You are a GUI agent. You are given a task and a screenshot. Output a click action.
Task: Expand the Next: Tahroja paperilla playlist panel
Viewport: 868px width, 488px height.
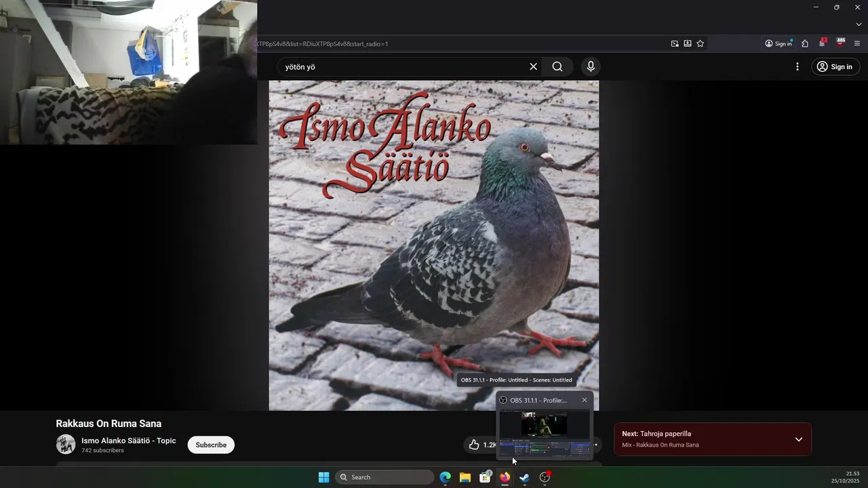(x=798, y=439)
